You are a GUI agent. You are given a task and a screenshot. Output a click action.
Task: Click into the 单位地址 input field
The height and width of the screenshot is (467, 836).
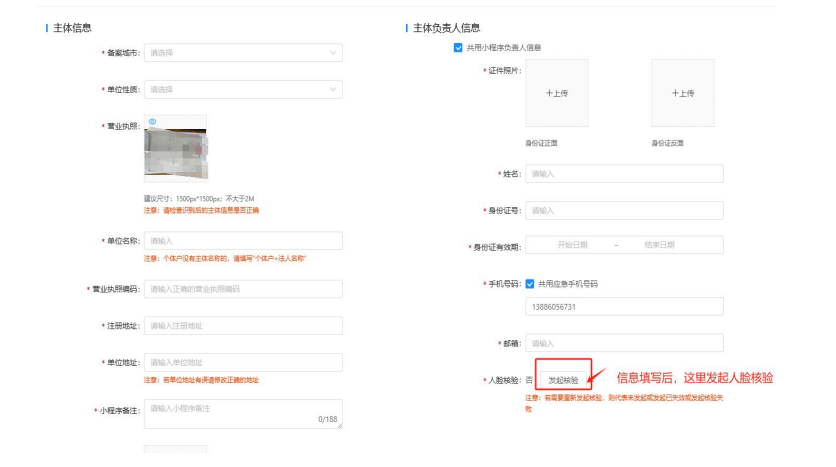tap(243, 362)
